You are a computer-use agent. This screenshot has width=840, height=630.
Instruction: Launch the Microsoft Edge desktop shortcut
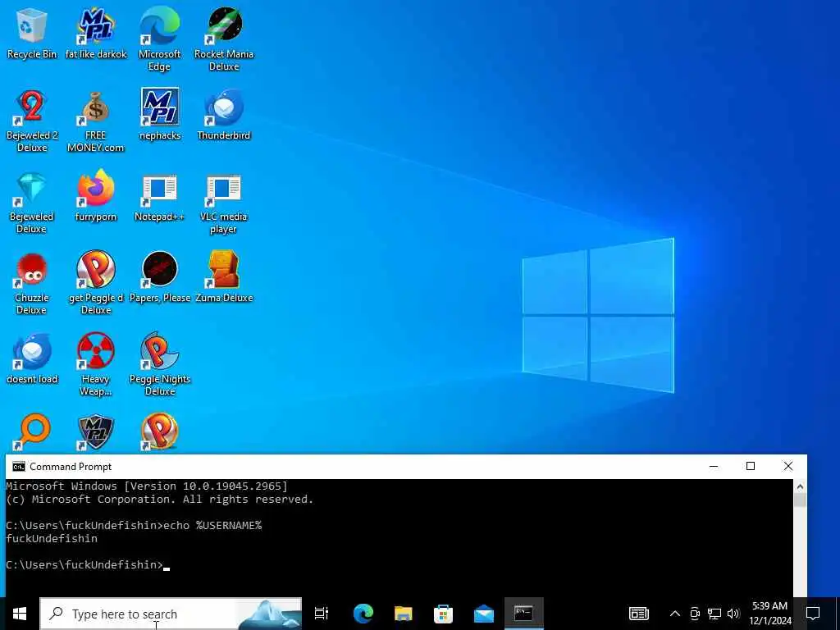pos(159,39)
